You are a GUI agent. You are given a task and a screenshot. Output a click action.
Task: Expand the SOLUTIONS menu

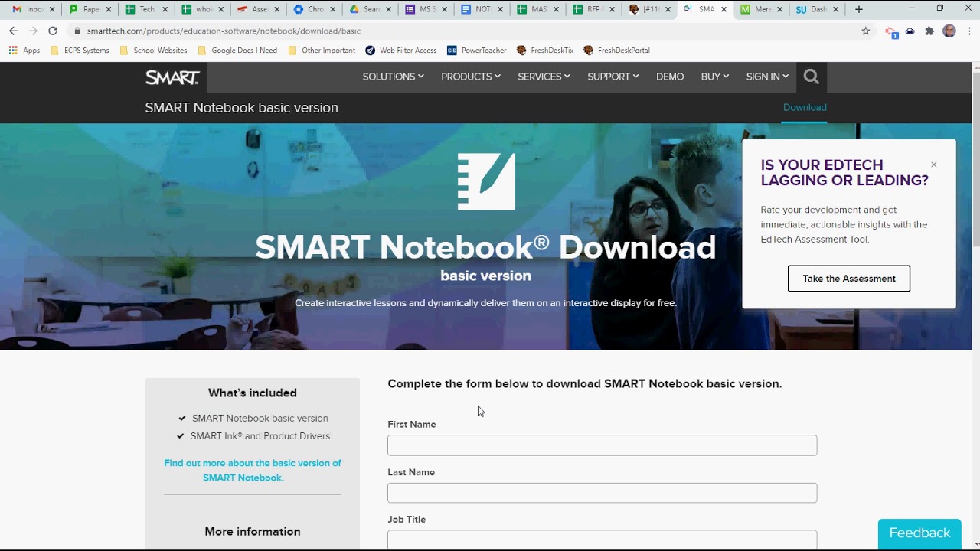[393, 77]
